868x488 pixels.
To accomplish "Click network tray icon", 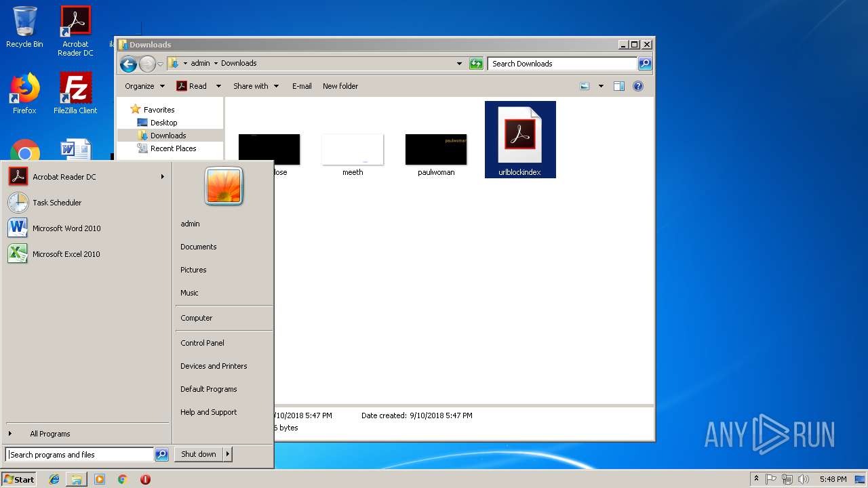I will pos(787,479).
